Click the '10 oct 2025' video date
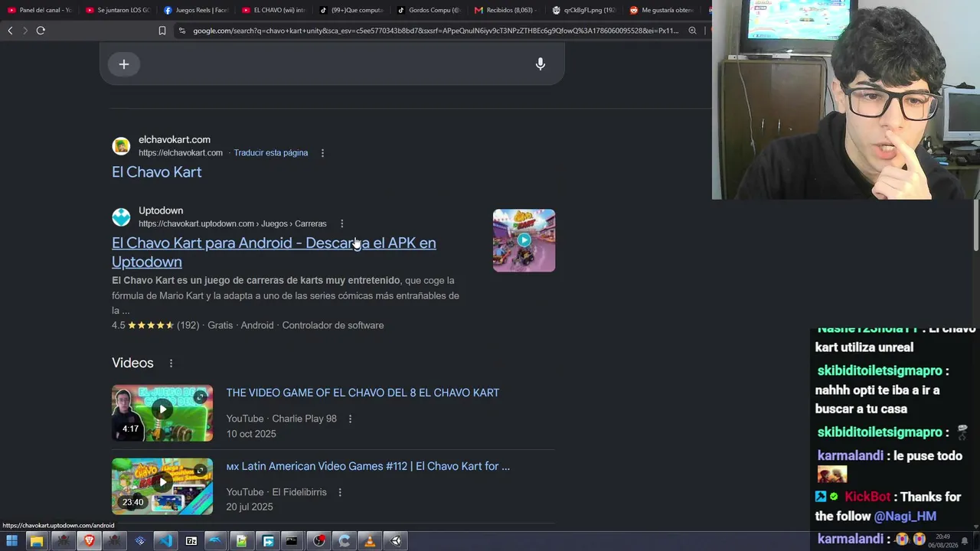 (x=251, y=434)
